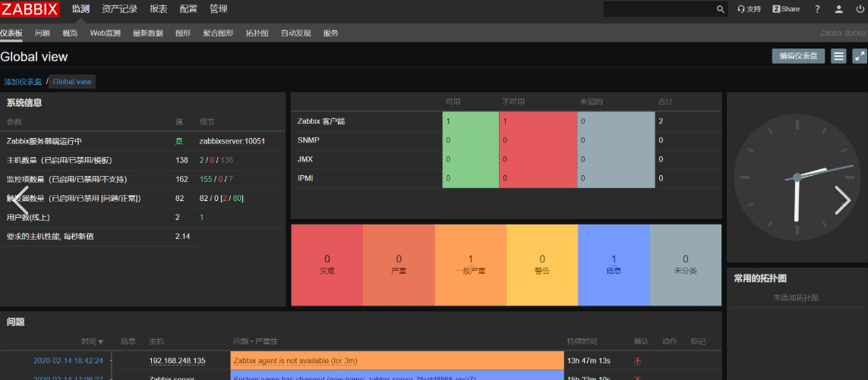Click 不 acknowledge link for agent problem
The width and height of the screenshot is (868, 380).
click(x=638, y=361)
